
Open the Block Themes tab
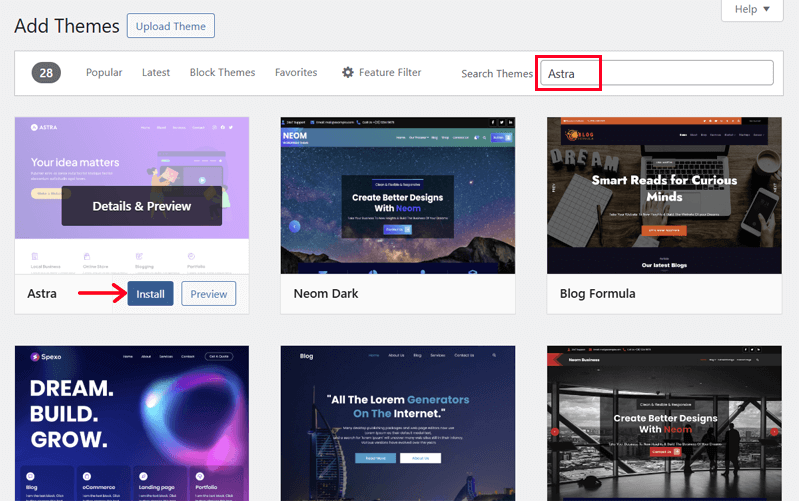tap(222, 72)
